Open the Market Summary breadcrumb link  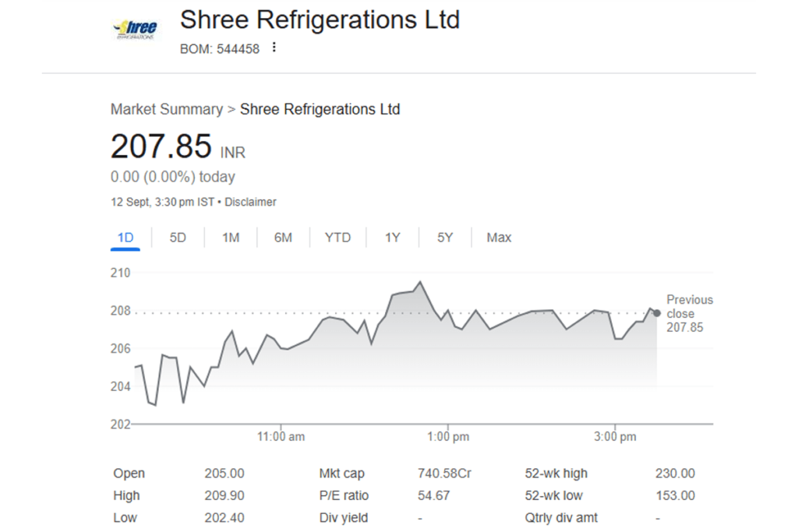point(166,109)
